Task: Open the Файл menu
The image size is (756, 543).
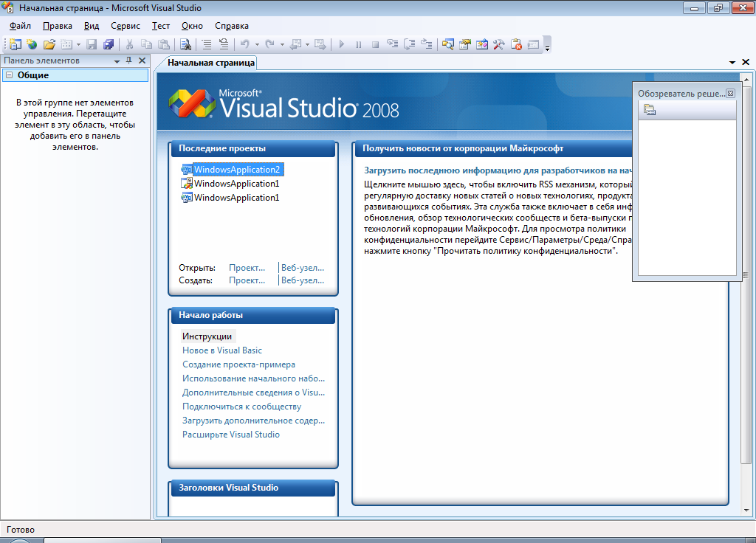Action: 20,26
